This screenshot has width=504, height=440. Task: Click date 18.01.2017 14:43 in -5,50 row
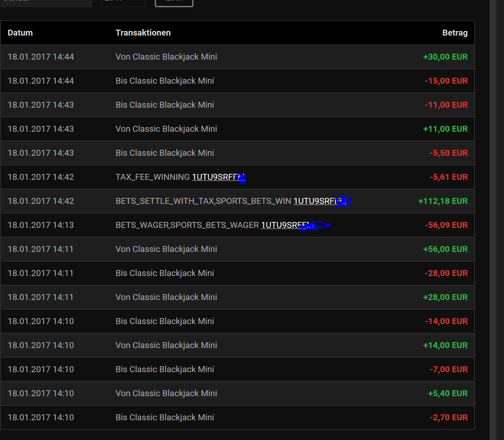point(41,153)
